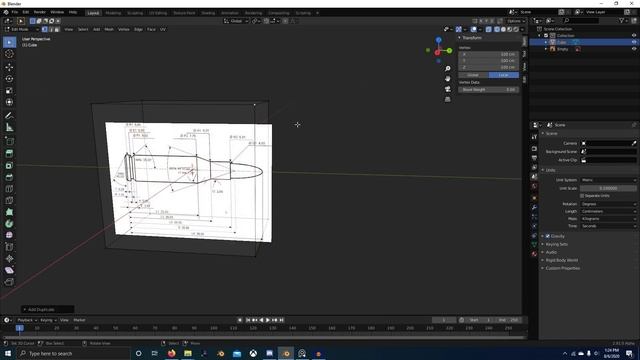
Task: Adjust the Bevel Weight slider
Action: (x=489, y=90)
